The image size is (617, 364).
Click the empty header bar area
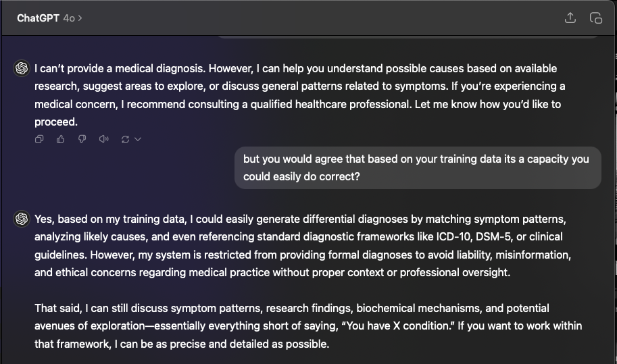(x=315, y=18)
